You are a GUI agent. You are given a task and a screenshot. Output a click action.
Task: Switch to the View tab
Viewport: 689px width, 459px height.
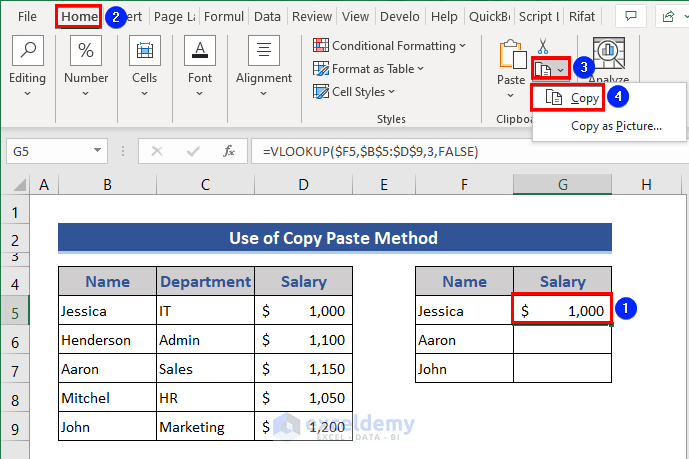tap(355, 17)
